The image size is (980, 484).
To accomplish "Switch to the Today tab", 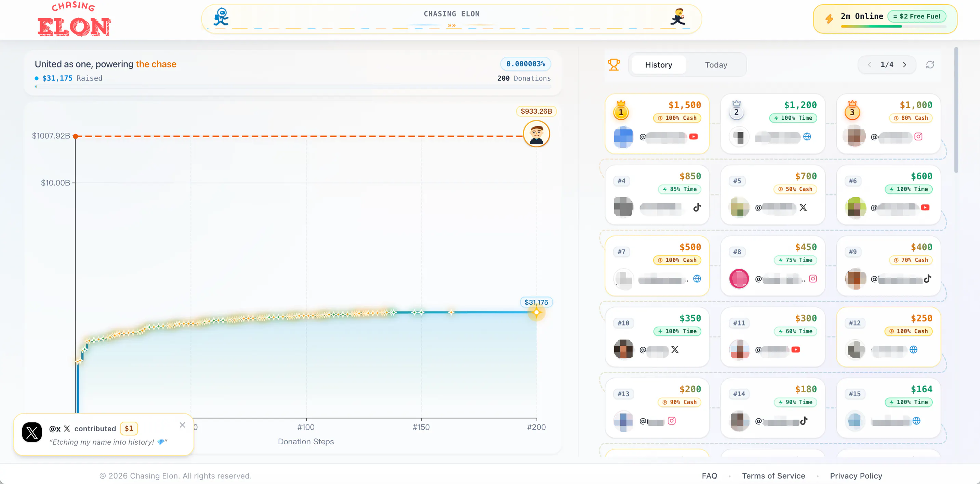I will 716,65.
